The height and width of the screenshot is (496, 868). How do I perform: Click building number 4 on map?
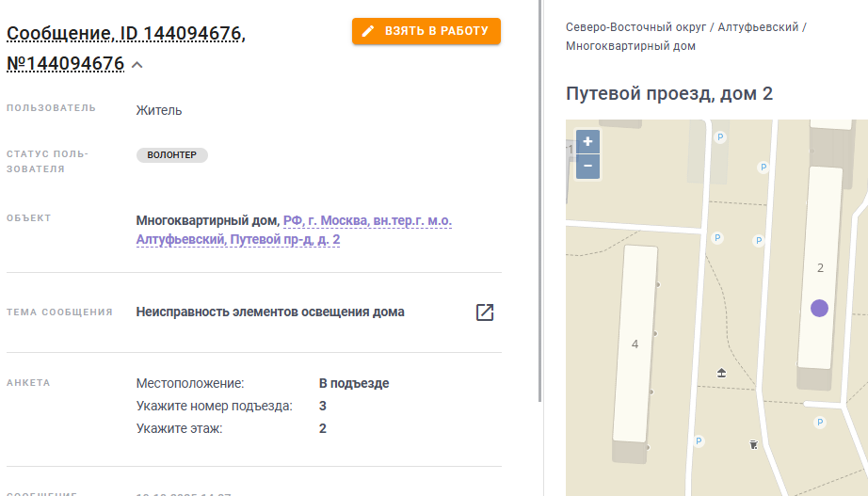coord(635,344)
